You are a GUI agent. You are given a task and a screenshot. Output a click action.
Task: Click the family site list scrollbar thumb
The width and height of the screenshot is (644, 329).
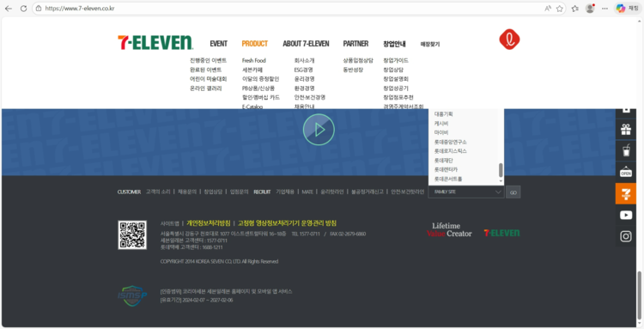[x=501, y=170]
